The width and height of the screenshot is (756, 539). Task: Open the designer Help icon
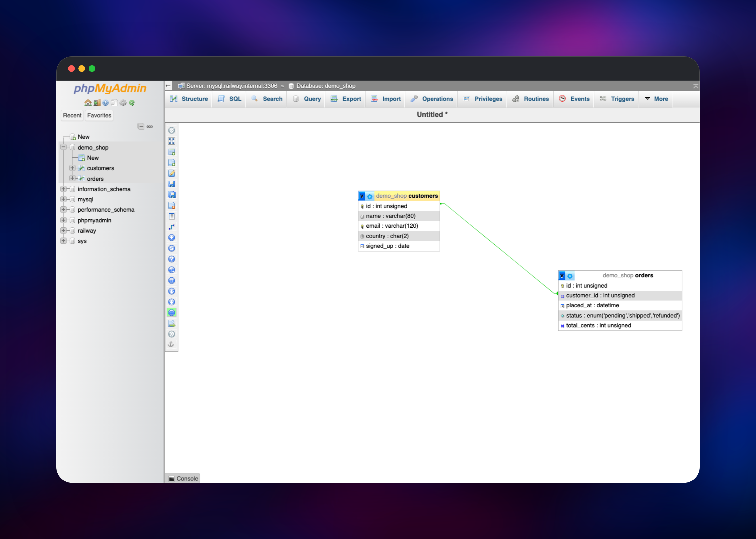tap(172, 259)
